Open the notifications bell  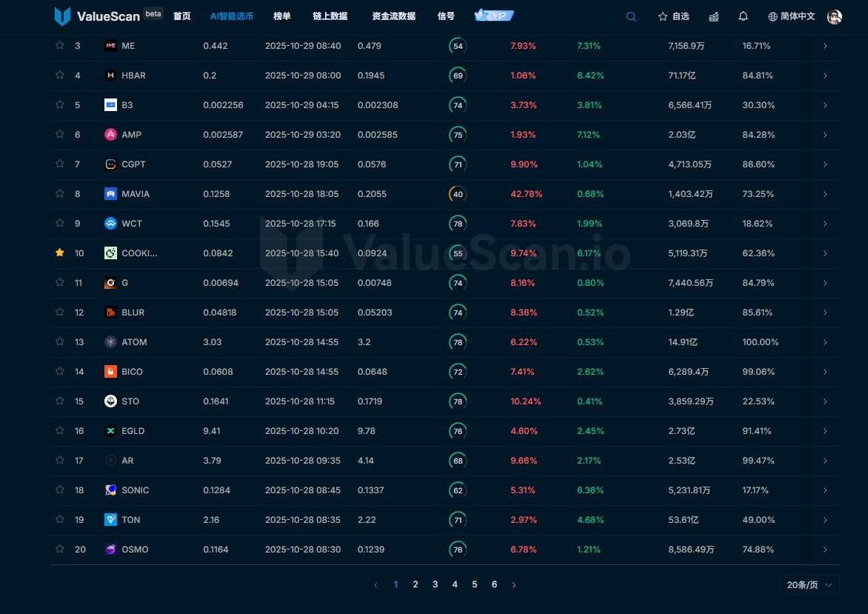pos(743,16)
